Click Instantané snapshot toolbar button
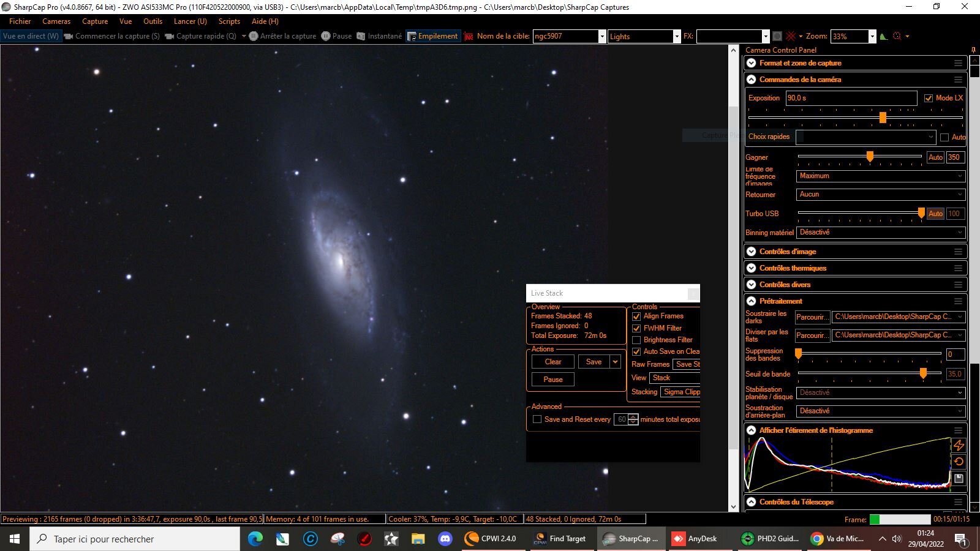The image size is (980, 551). [379, 36]
